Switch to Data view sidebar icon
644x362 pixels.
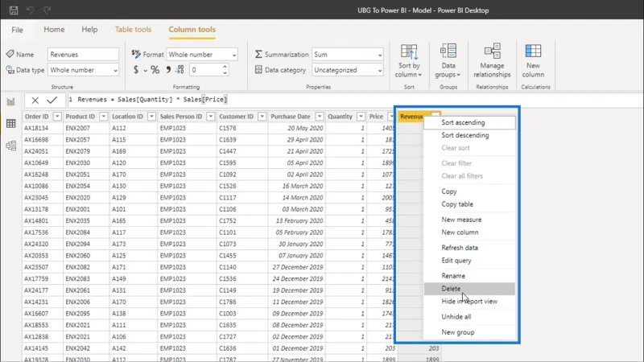(10, 124)
